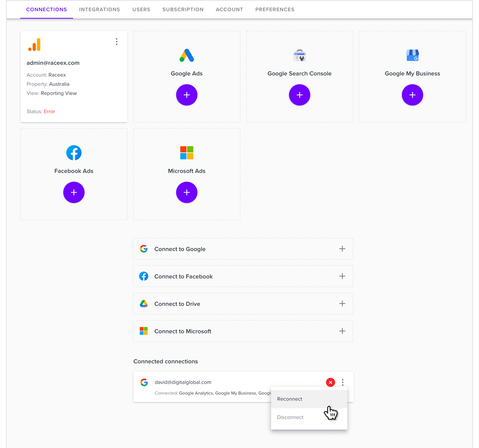The height and width of the screenshot is (448, 479).
Task: Click the admin@raceex.com email text
Action: pos(53,63)
